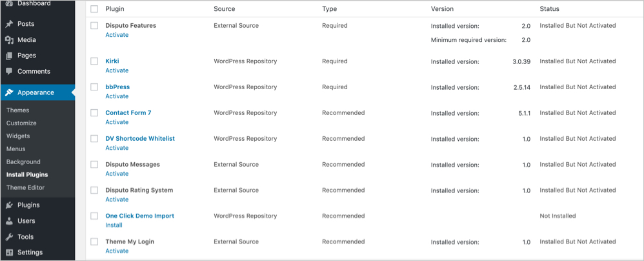Screen dimensions: 644x261
Task: Click the Posts pushpin icon
Action: [x=9, y=24]
